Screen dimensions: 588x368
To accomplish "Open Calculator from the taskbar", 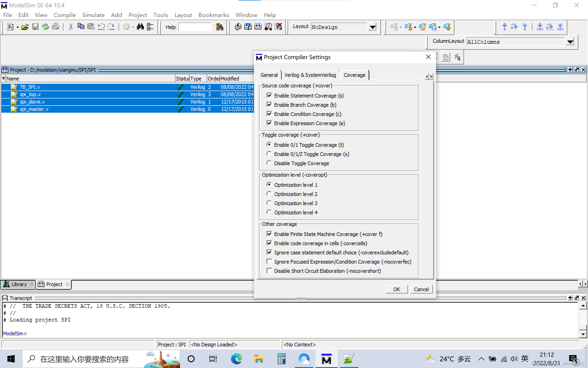I will click(281, 359).
